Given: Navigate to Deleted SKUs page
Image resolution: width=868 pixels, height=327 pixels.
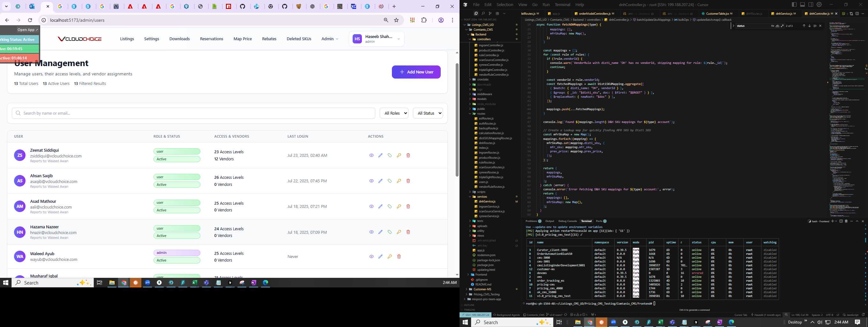Looking at the screenshot, I should point(299,39).
